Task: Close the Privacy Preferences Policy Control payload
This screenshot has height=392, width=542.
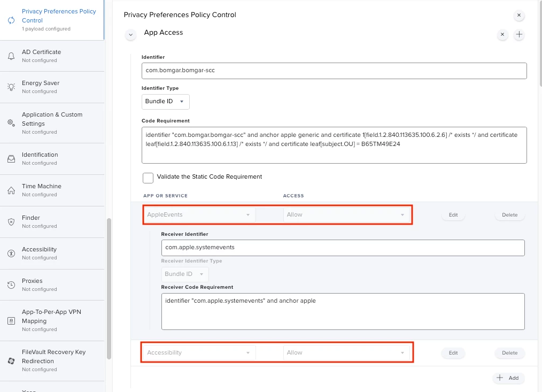Action: pos(519,15)
